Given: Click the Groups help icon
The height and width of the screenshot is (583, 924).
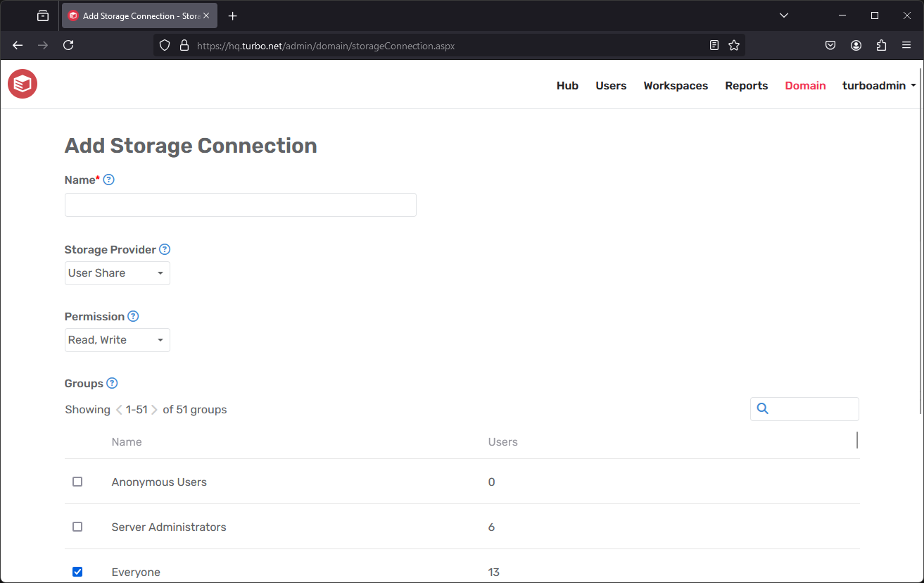Looking at the screenshot, I should click(x=112, y=383).
